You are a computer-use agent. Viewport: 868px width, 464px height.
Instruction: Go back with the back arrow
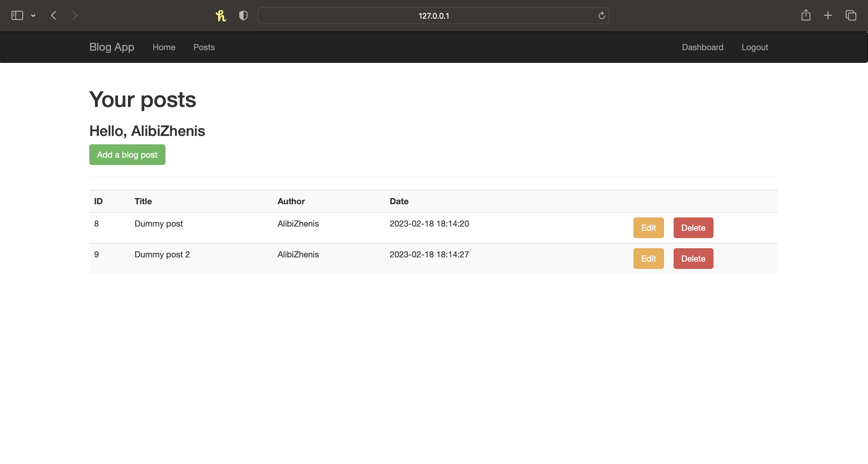(x=54, y=15)
